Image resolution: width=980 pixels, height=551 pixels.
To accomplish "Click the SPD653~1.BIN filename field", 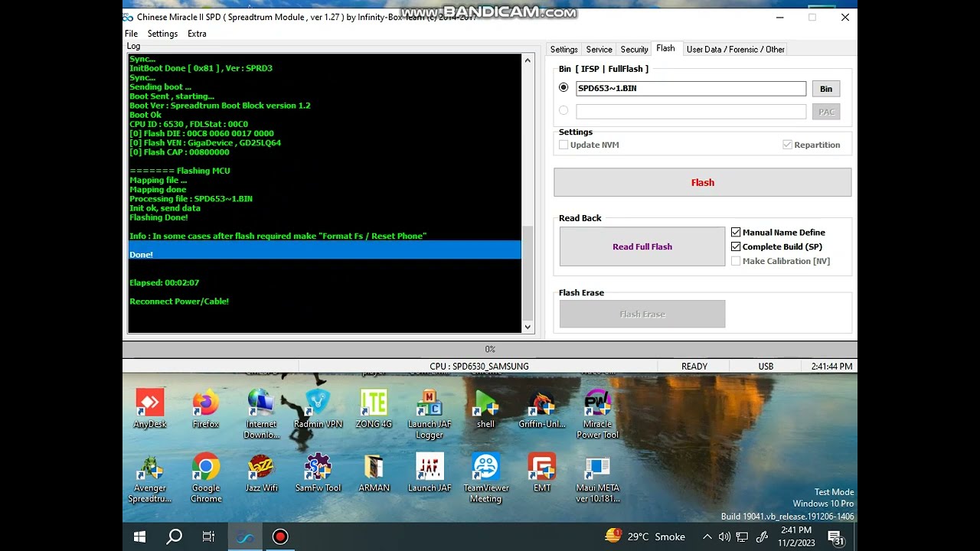I will point(689,88).
